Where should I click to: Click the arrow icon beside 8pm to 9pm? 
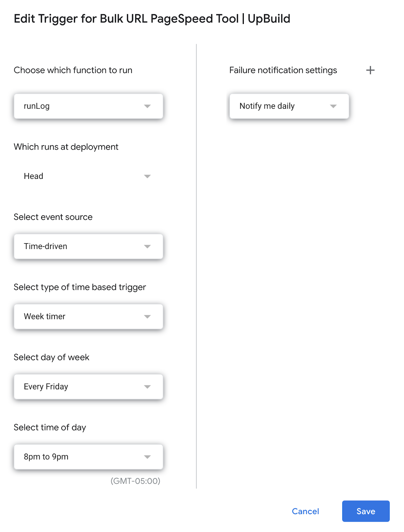coord(147,457)
